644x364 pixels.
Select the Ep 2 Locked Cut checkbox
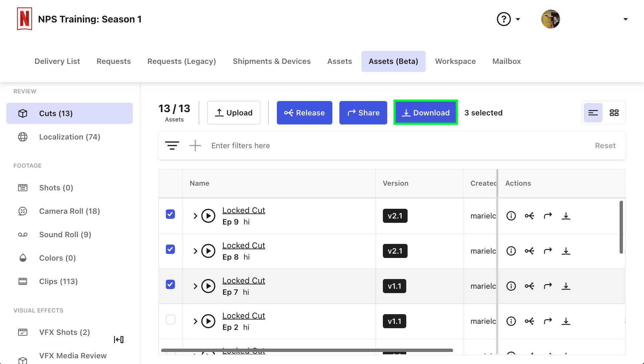click(170, 319)
